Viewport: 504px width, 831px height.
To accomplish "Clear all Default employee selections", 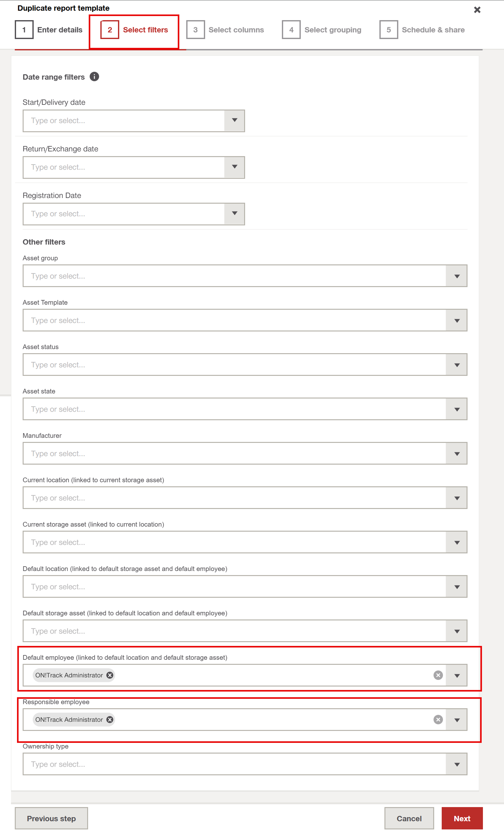I will click(x=438, y=675).
